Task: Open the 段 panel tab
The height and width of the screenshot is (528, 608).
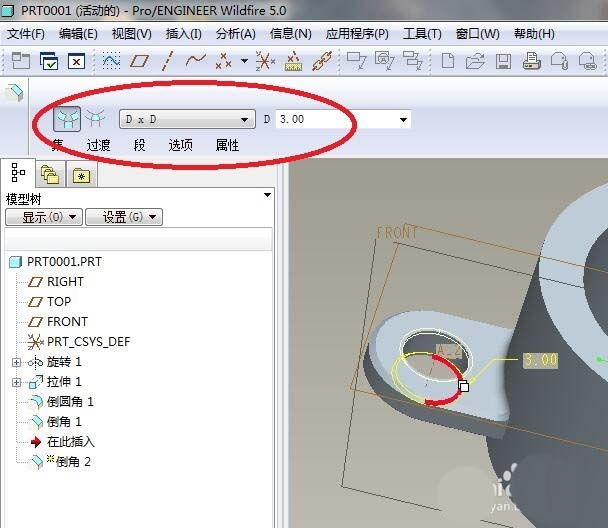Action: pos(140,145)
